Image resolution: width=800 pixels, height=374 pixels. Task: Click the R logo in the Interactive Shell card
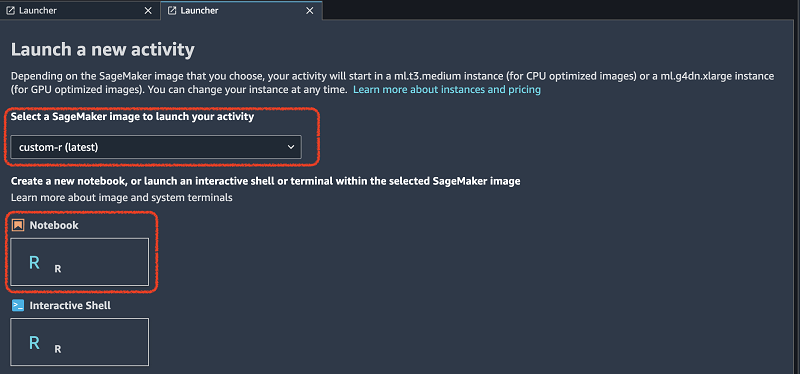click(x=34, y=342)
